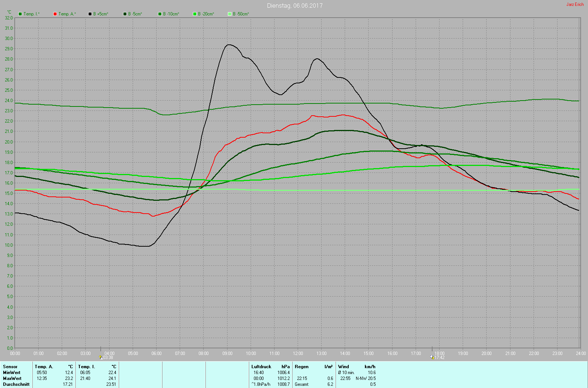Click the "B -20cm*" legend label
Screen dimensions: 588x388
(206, 14)
